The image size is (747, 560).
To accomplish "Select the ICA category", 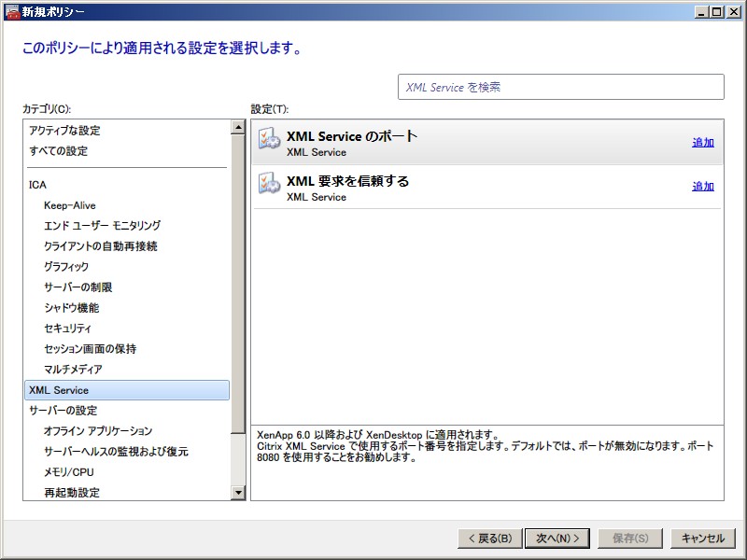I will point(37,185).
